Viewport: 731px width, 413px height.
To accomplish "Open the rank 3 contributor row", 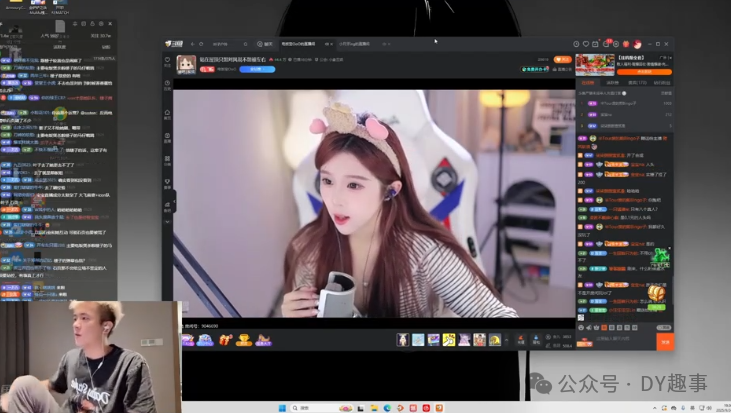I will [625, 125].
